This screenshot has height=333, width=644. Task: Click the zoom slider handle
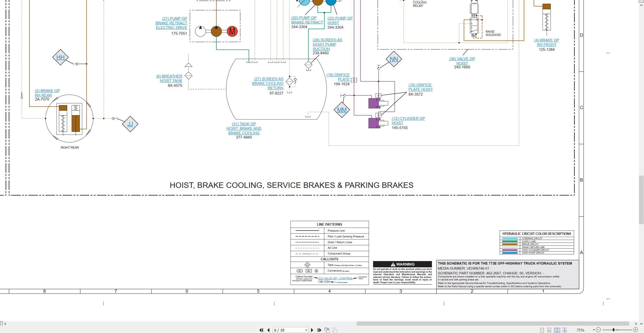(614, 330)
